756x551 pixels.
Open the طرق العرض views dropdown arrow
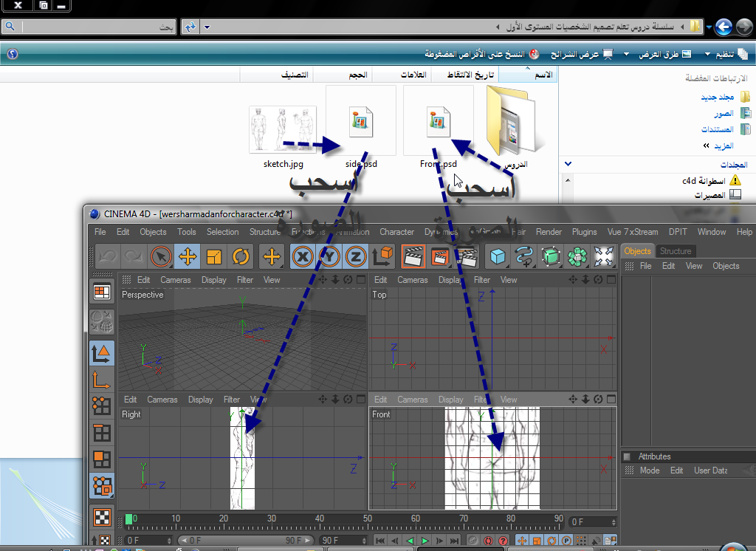626,54
